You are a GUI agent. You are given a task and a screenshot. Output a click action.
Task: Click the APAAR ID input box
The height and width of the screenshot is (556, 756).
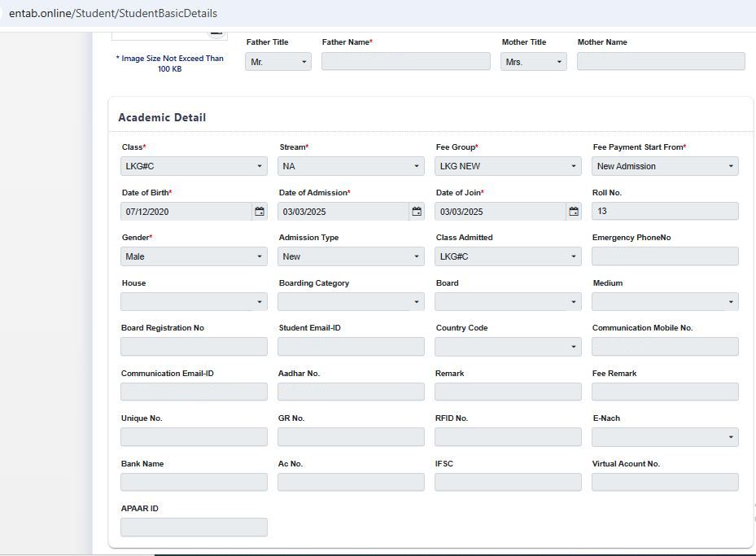click(194, 528)
